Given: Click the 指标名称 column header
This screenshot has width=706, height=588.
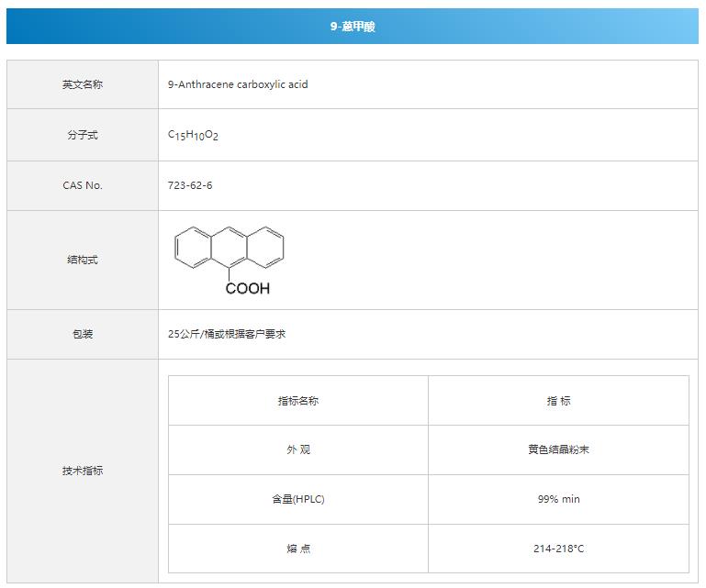Looking at the screenshot, I should [298, 401].
